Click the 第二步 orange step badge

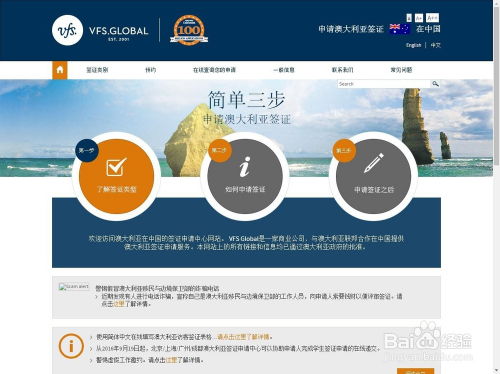pyautogui.click(x=219, y=150)
